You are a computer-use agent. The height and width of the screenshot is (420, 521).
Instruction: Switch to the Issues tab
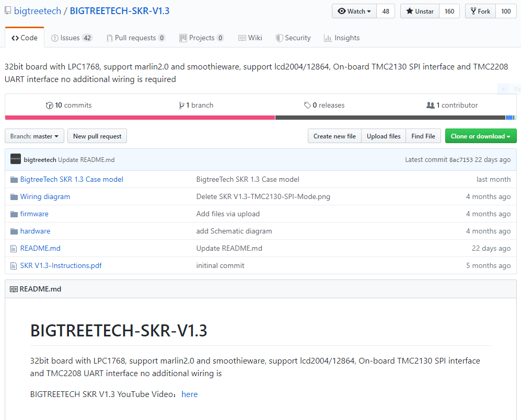pos(72,38)
